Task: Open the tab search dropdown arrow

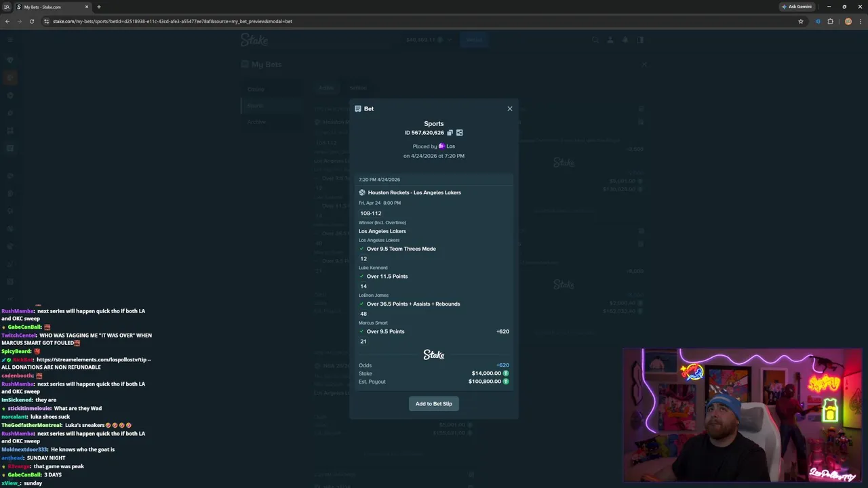Action: [7, 7]
